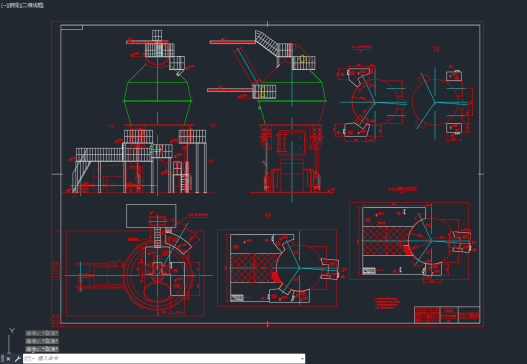
Task: Click the UCS Y-axis icon
Action: pyautogui.click(x=12, y=331)
